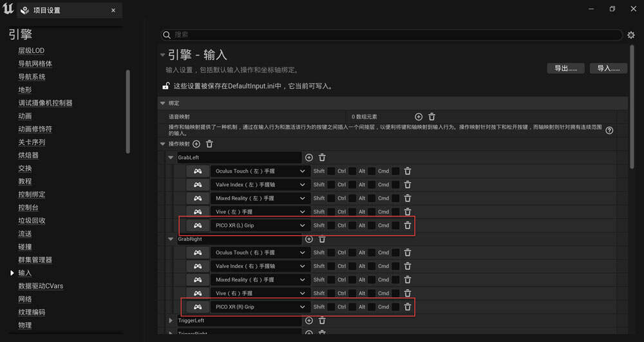Screen dimensions: 644x342
Task: Add a key binding to GrabLeft
Action: (x=309, y=158)
